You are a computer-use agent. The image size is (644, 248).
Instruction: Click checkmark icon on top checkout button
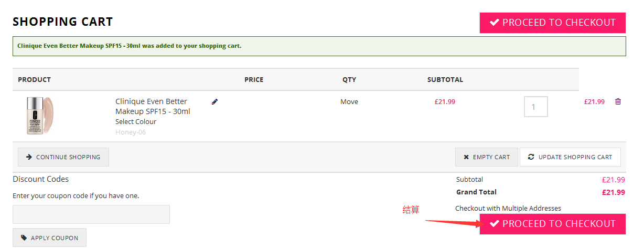coord(494,23)
